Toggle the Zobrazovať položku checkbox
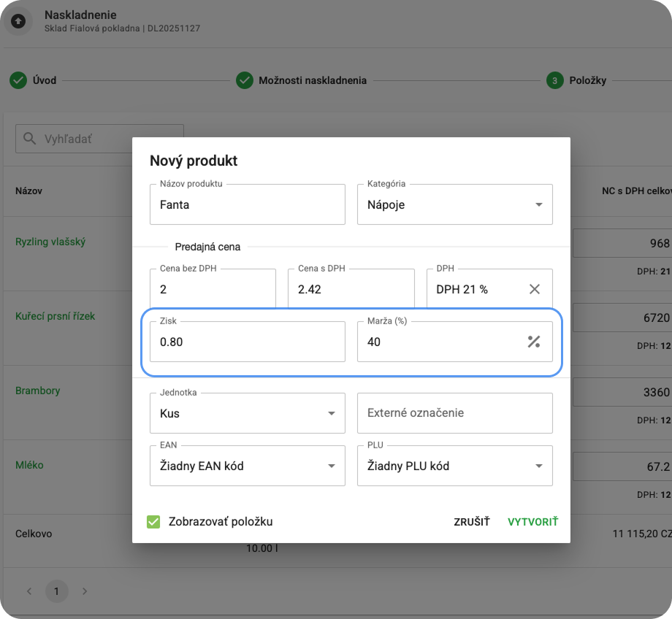This screenshot has width=672, height=619. click(153, 522)
